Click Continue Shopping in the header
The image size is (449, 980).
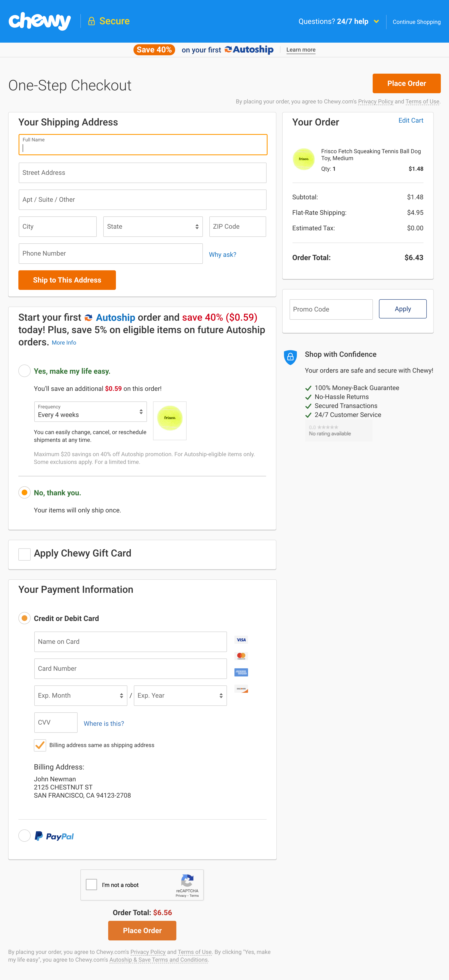click(416, 22)
